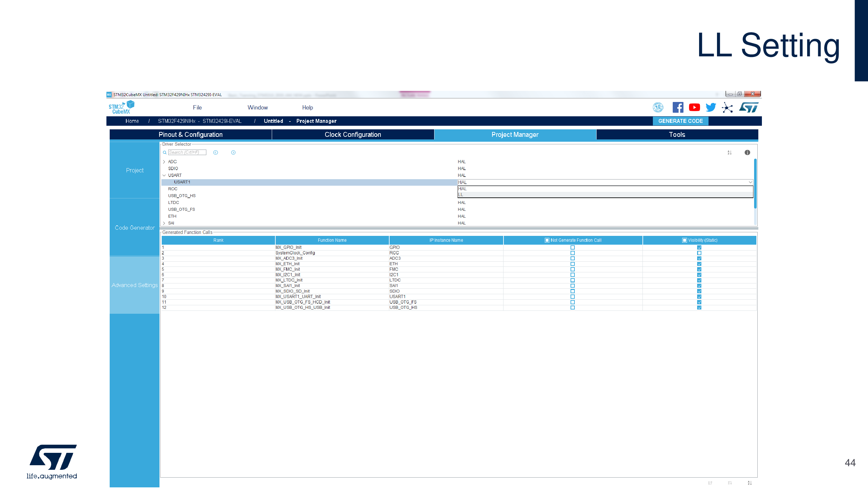The height and width of the screenshot is (489, 868).
Task: Switch to the Clock Configuration tab
Action: pos(353,135)
